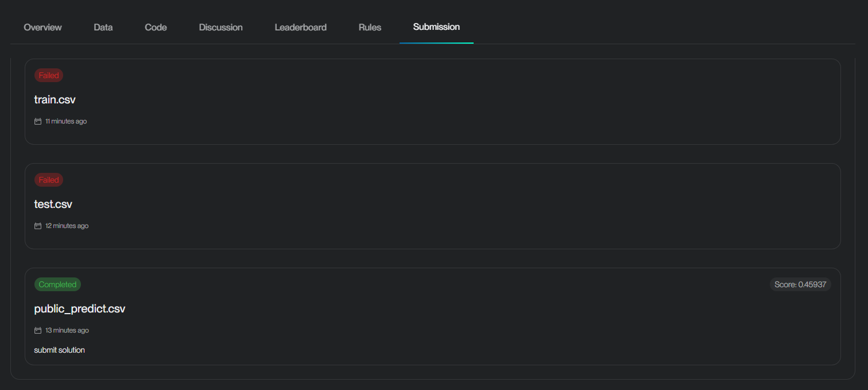This screenshot has width=868, height=390.
Task: Click the 12 minutes ago timestamp
Action: click(x=67, y=226)
